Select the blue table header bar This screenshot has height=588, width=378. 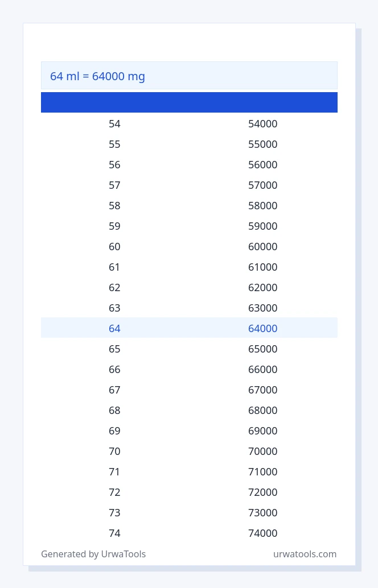click(189, 102)
